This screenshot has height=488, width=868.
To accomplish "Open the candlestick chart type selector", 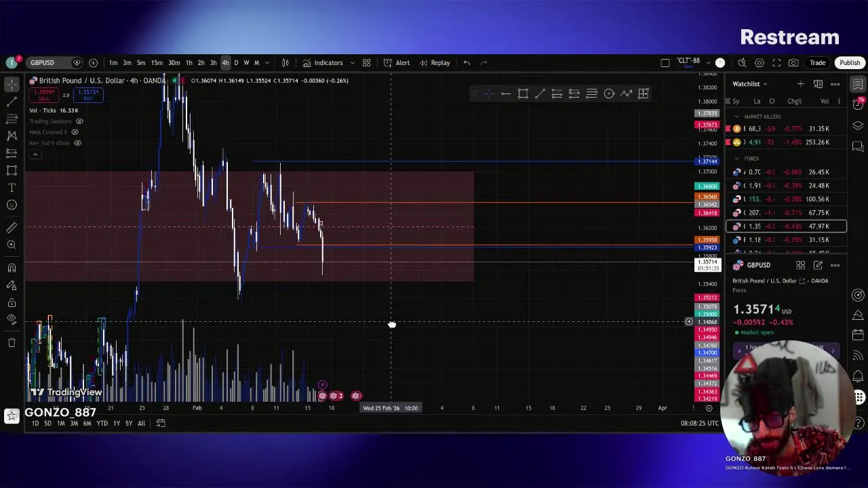I will click(x=285, y=62).
